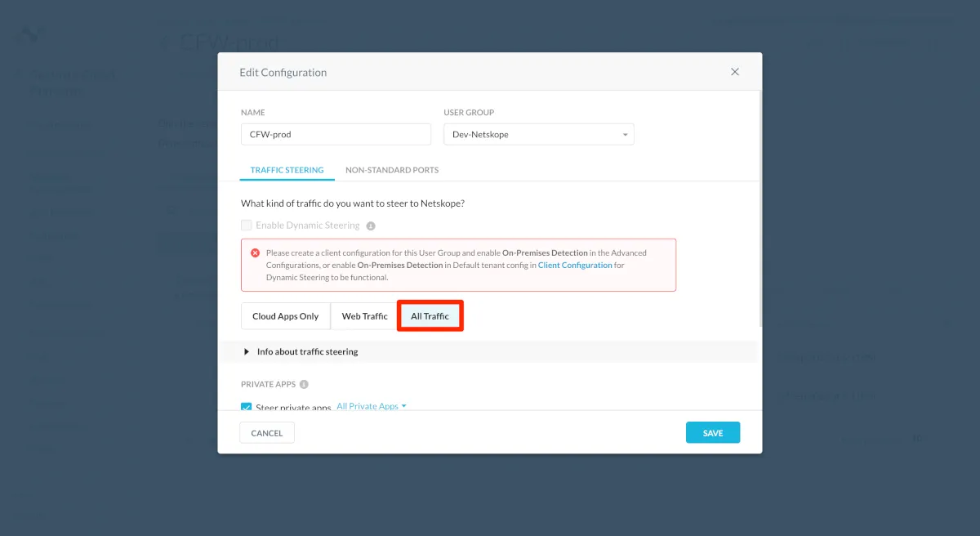Click the back chevron beside the CFW-prod page title

[x=166, y=42]
